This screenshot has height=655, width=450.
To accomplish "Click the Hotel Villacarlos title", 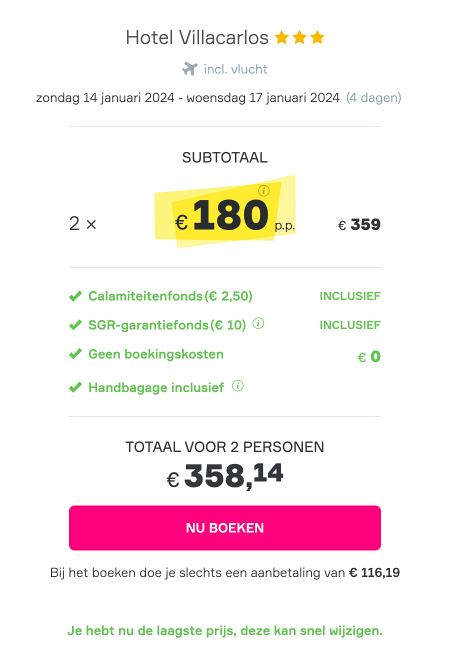I will pos(197,38).
